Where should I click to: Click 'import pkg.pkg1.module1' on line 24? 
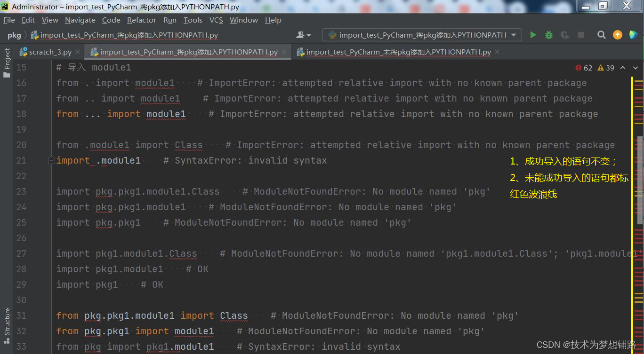tap(121, 207)
